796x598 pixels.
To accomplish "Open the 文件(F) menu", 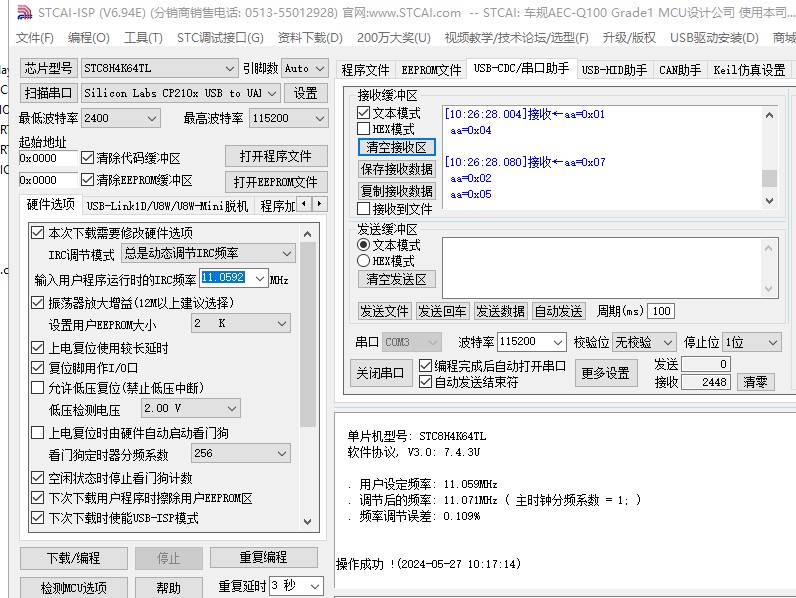I will click(35, 38).
